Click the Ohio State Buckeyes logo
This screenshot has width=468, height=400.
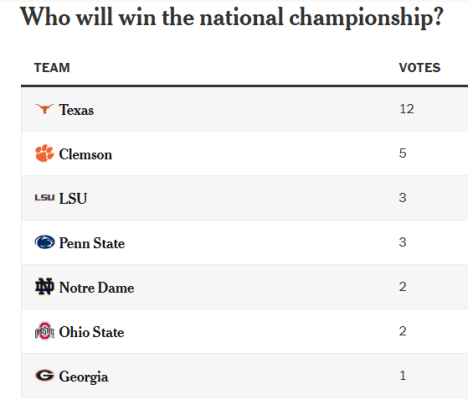(x=44, y=331)
